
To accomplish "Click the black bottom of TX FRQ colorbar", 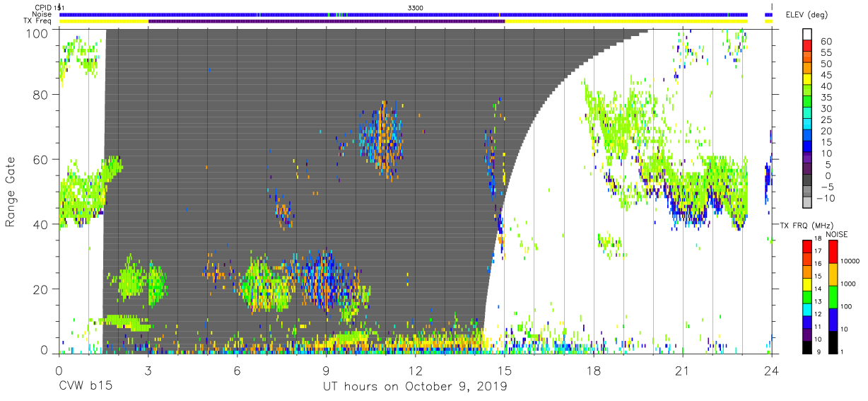I will click(x=807, y=346).
